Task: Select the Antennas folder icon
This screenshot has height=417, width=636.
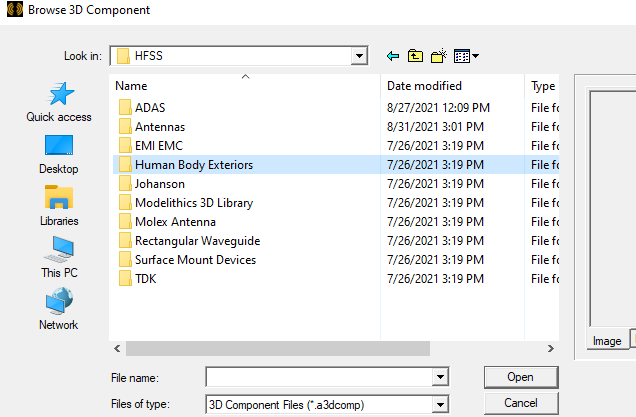Action: pos(125,127)
